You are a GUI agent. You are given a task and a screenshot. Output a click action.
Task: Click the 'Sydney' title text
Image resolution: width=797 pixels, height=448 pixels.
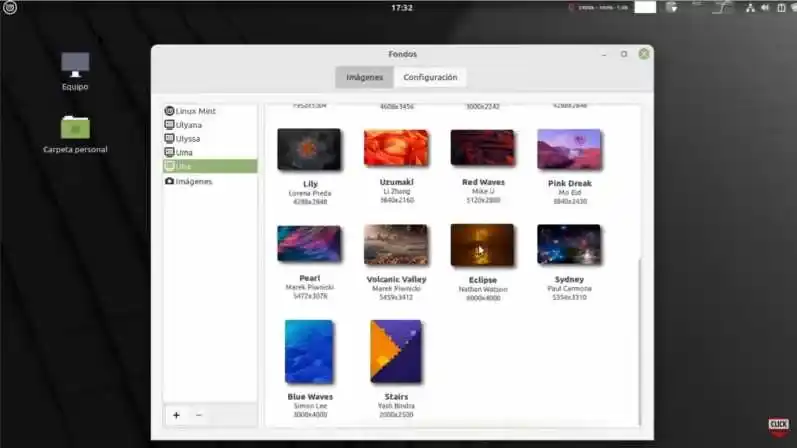(x=569, y=279)
